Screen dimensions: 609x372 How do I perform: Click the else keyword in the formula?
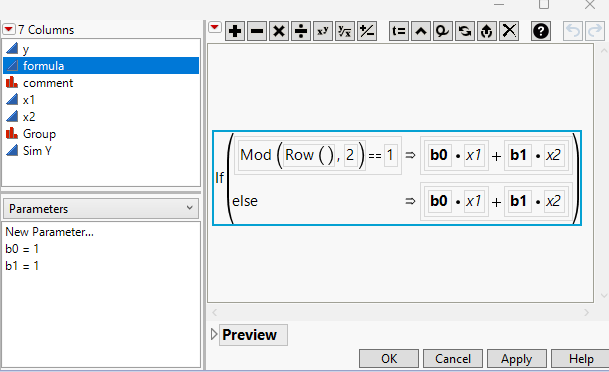pos(245,201)
